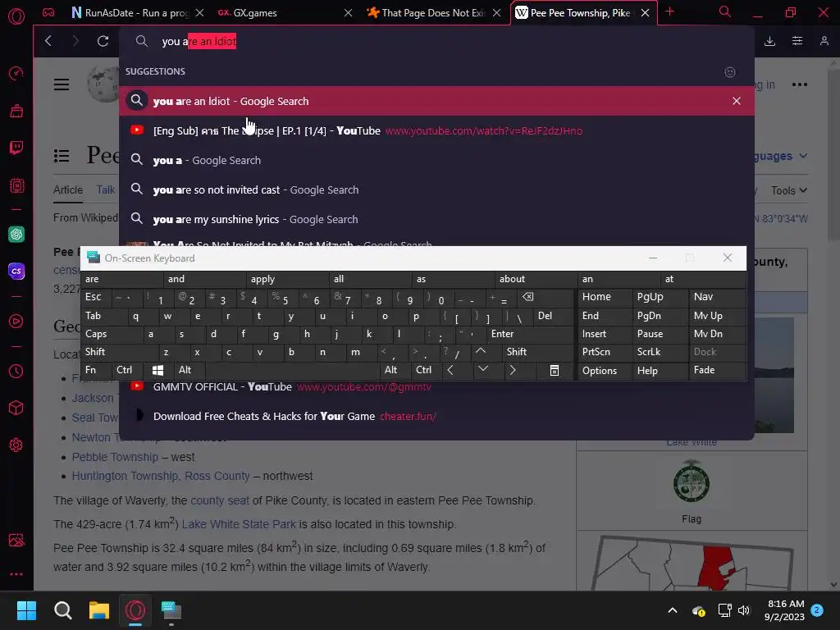Follow the Lake White State Park link

point(239,524)
